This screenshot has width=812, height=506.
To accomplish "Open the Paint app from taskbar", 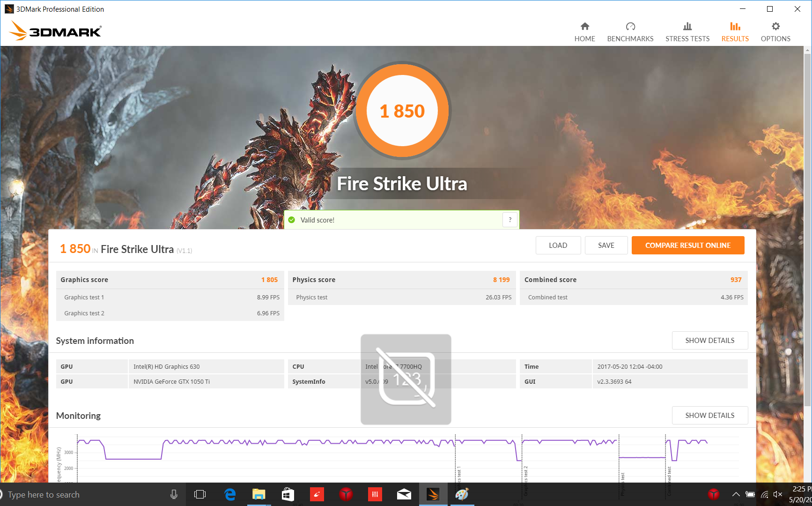I will click(462, 494).
